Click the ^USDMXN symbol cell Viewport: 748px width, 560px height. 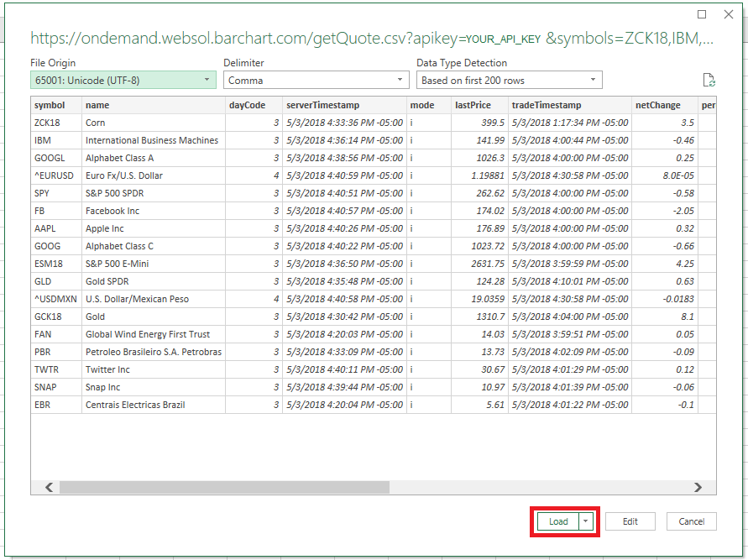point(56,299)
